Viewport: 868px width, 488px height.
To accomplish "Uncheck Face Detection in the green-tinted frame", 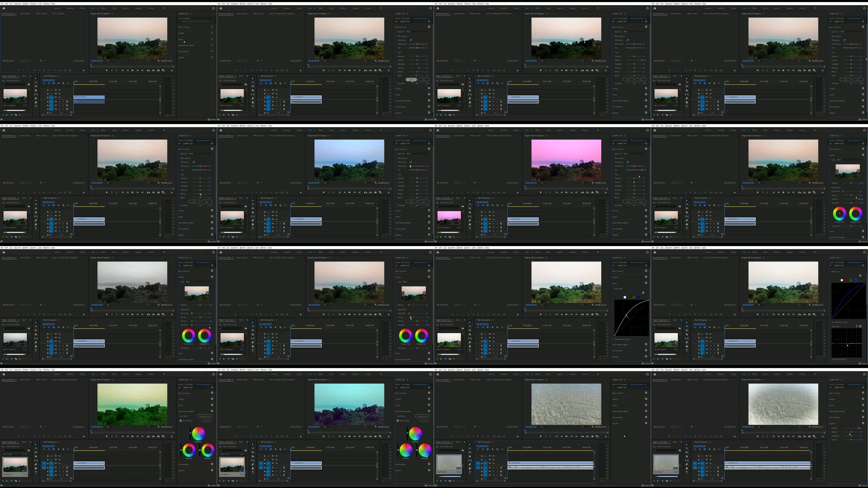I will coord(181,421).
